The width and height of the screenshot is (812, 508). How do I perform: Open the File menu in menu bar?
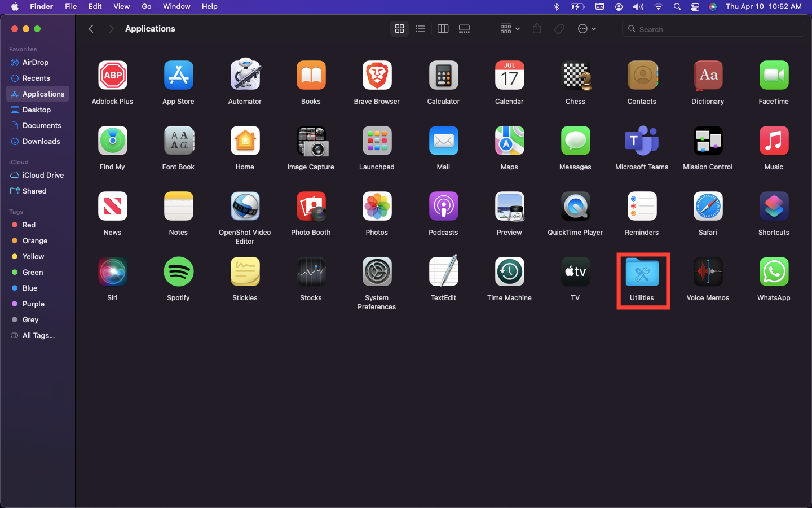70,6
